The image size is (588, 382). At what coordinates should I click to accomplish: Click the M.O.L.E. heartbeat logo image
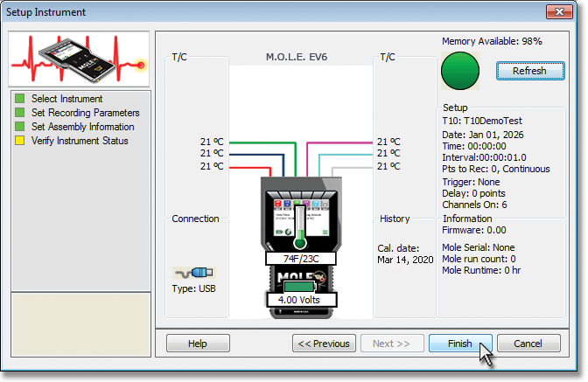(x=79, y=59)
